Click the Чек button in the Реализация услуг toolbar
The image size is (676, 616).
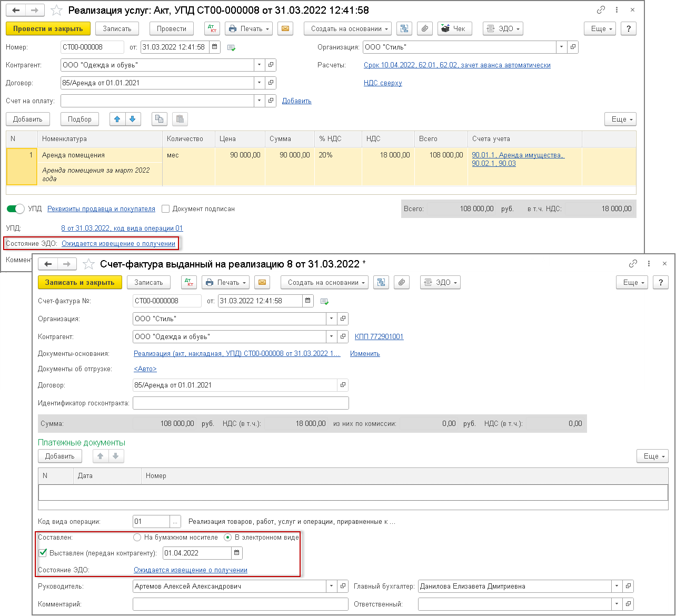tap(454, 28)
